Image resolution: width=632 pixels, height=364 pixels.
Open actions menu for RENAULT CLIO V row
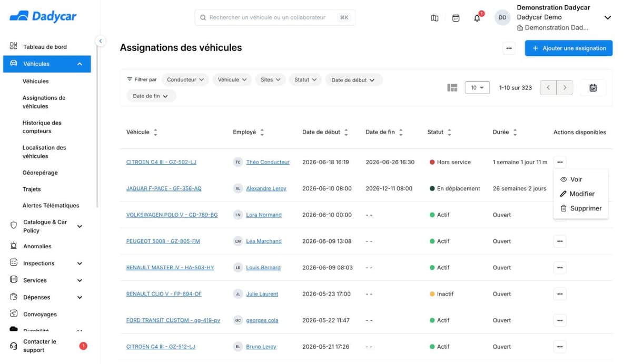(560, 294)
